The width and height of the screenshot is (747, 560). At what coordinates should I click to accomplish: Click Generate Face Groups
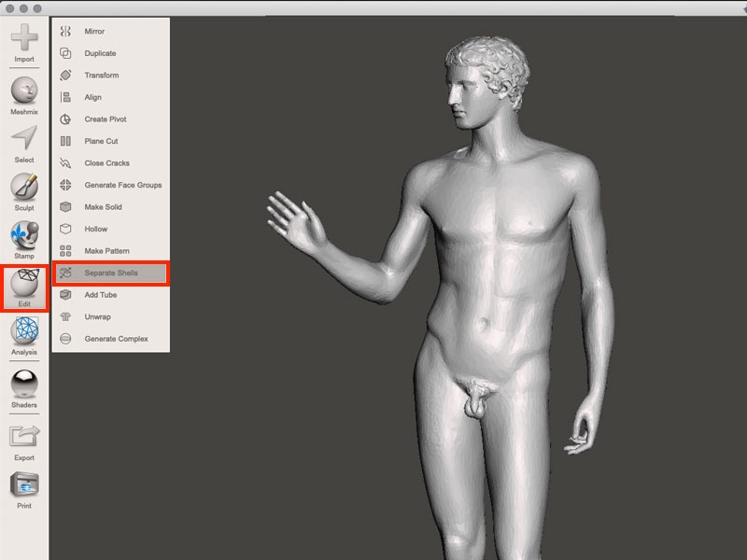pyautogui.click(x=122, y=185)
